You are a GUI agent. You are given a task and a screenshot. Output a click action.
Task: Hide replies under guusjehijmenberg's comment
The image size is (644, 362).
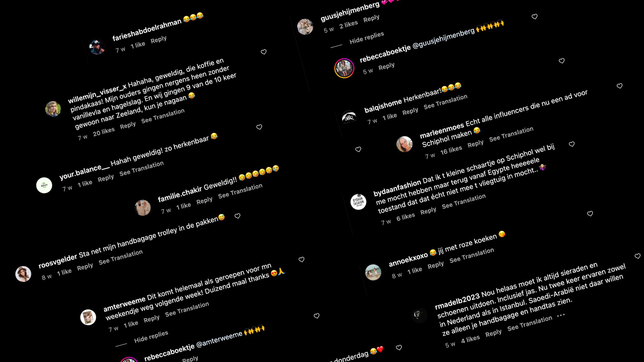coord(367,38)
